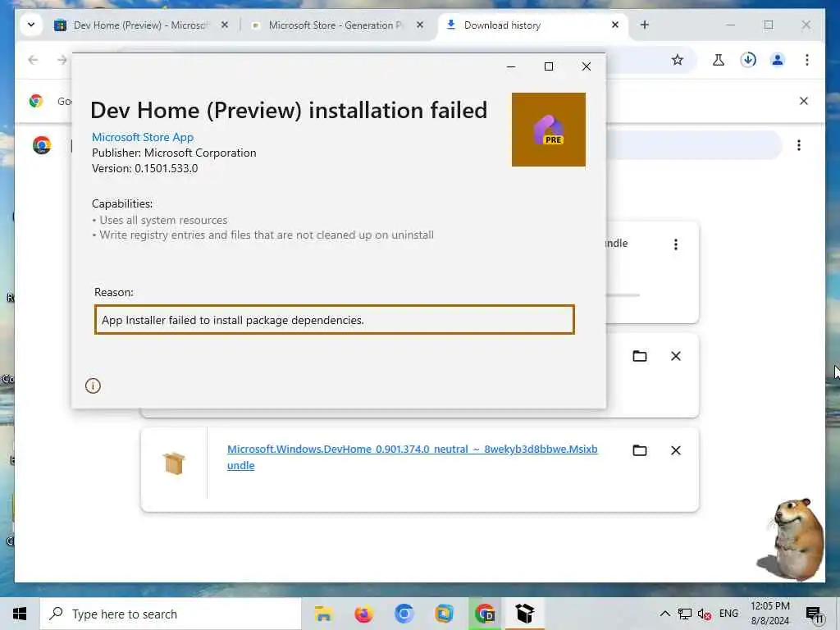Click the hamster desktop mascot
The image size is (840, 630).
click(x=792, y=539)
